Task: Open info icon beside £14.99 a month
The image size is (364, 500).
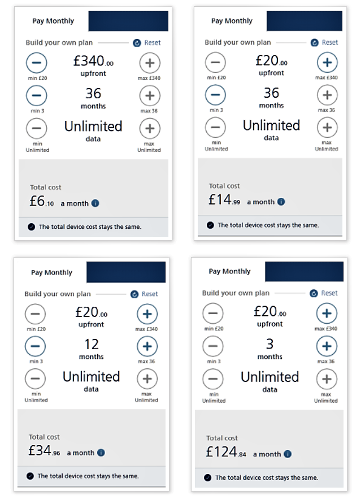Action: (x=281, y=202)
